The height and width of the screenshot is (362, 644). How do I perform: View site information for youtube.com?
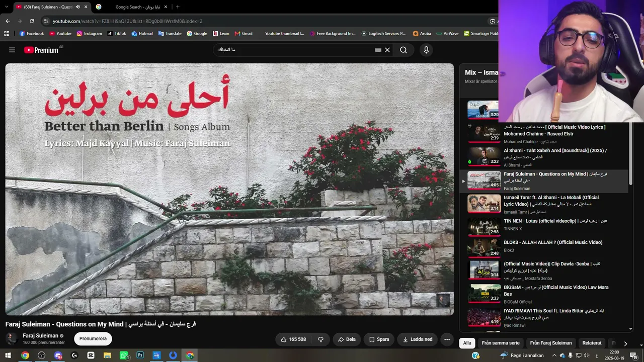[x=46, y=21]
